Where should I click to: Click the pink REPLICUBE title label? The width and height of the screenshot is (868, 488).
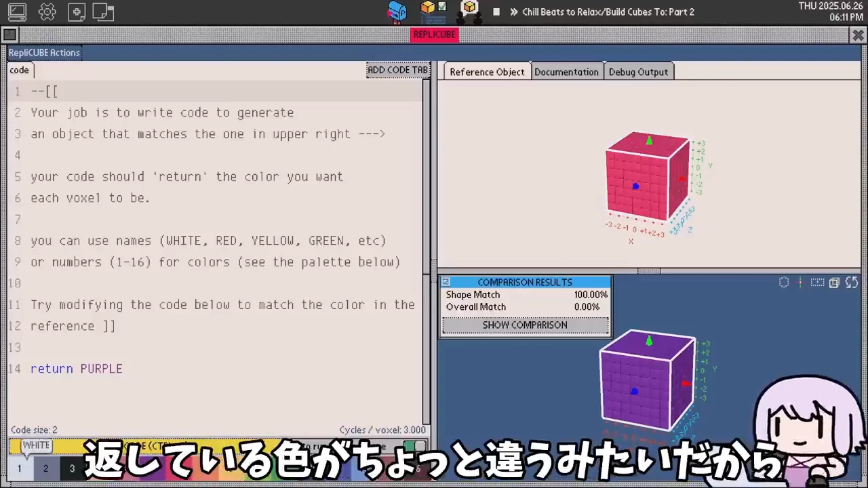[x=435, y=35]
